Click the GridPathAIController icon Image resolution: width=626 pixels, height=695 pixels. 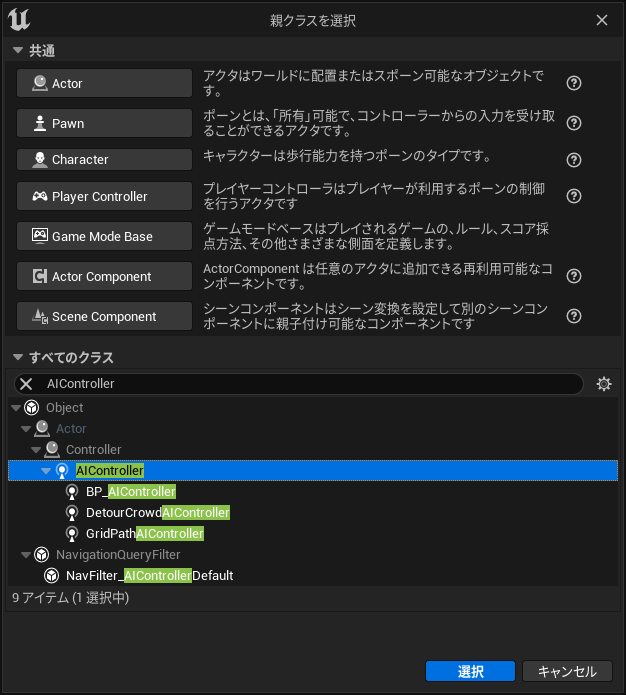tap(72, 534)
